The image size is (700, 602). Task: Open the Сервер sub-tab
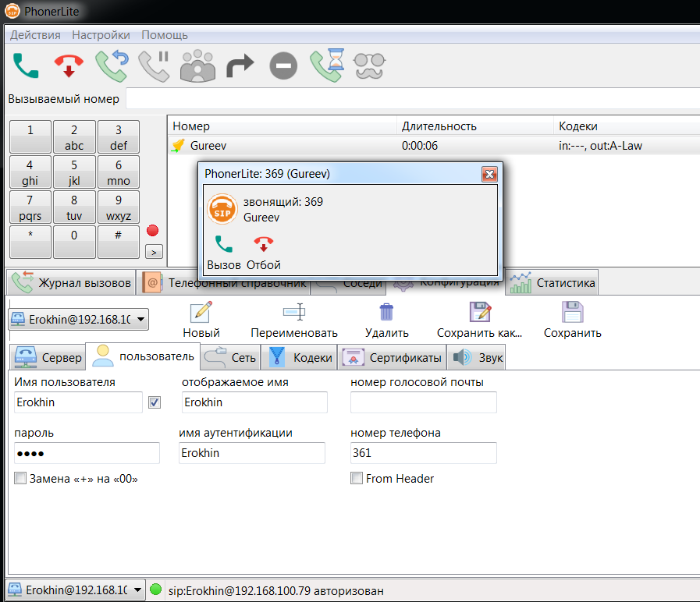tap(48, 357)
